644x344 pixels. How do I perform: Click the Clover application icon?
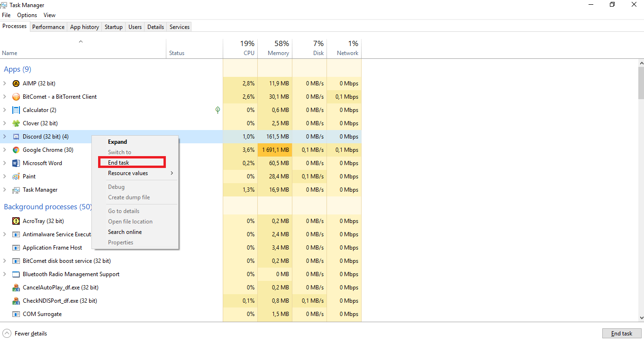coord(16,123)
